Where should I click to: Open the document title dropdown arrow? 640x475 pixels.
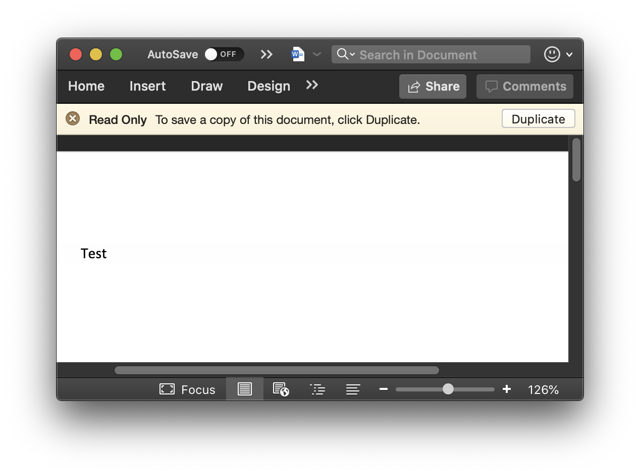317,54
